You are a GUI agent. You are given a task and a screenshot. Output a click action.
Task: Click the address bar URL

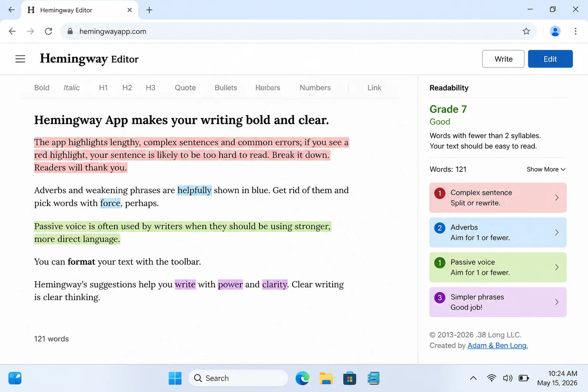pyautogui.click(x=113, y=31)
